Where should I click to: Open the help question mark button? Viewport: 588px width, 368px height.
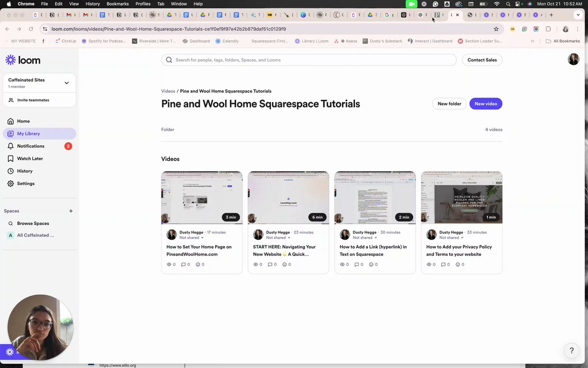click(571, 351)
